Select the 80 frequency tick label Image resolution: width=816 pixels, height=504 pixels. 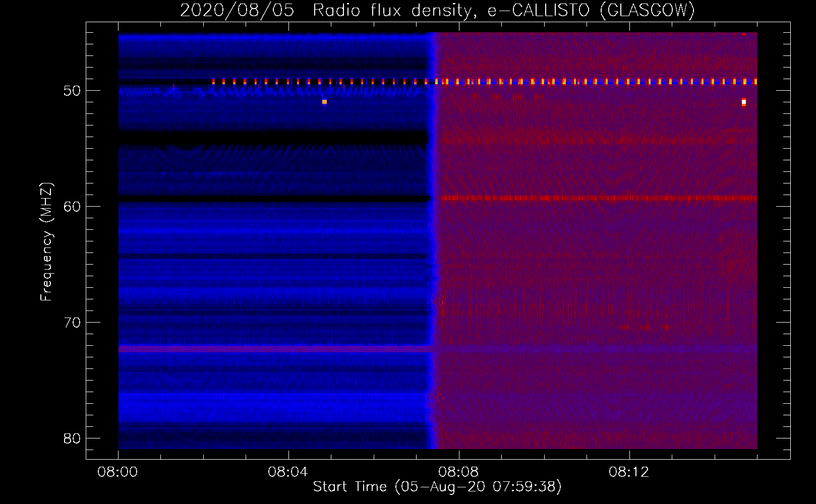click(72, 438)
